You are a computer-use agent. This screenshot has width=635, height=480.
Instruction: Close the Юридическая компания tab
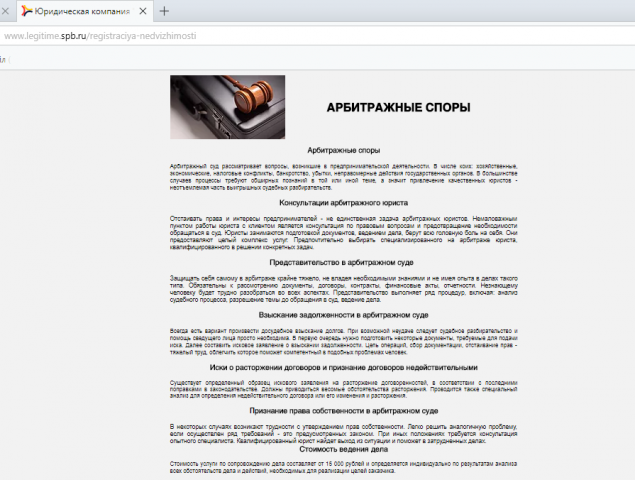pyautogui.click(x=143, y=11)
